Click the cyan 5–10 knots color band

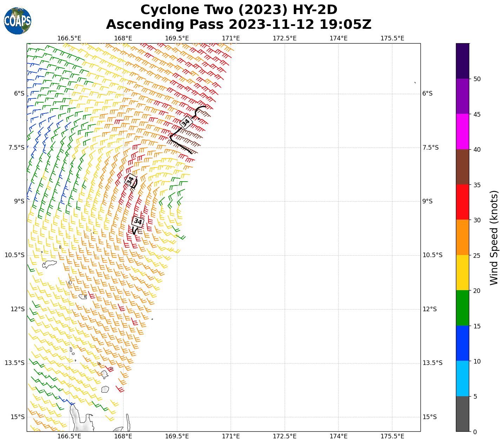click(462, 379)
